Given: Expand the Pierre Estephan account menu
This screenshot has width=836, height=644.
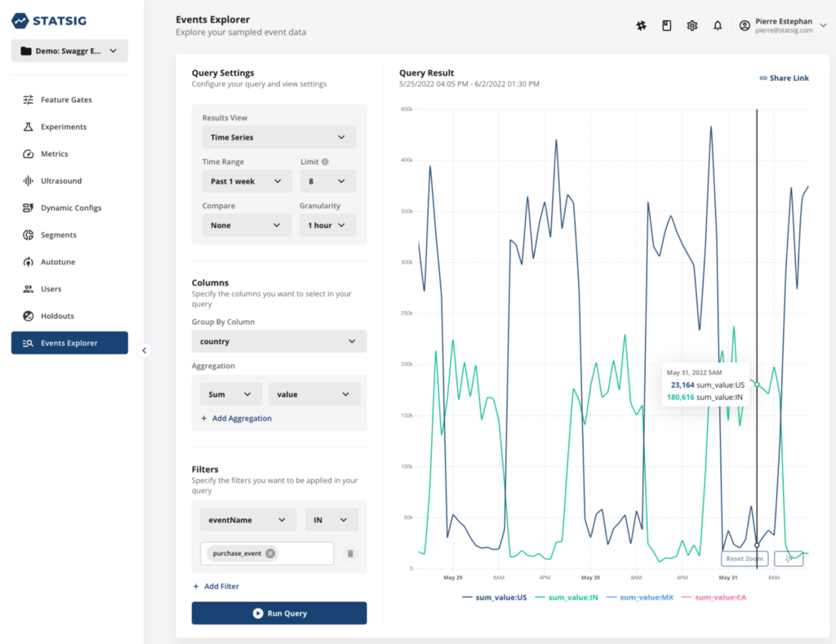Looking at the screenshot, I should [x=823, y=25].
